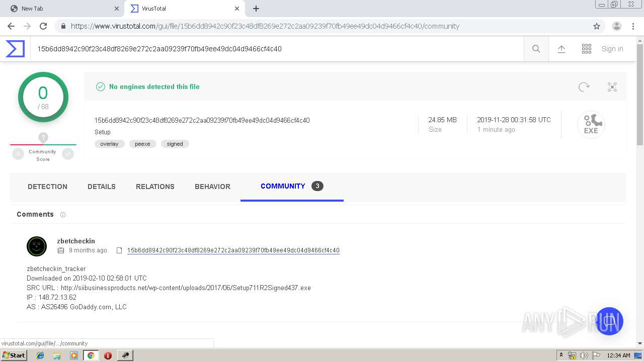Click the 24.85 MB size value
644x362 pixels.
point(443,120)
